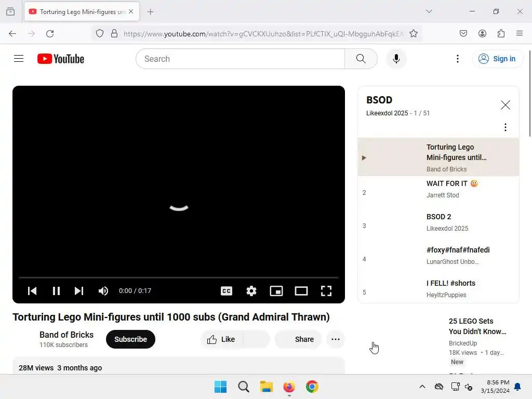The image size is (532, 399).
Task: Open BSOD playlist options three dots
Action: pyautogui.click(x=505, y=127)
